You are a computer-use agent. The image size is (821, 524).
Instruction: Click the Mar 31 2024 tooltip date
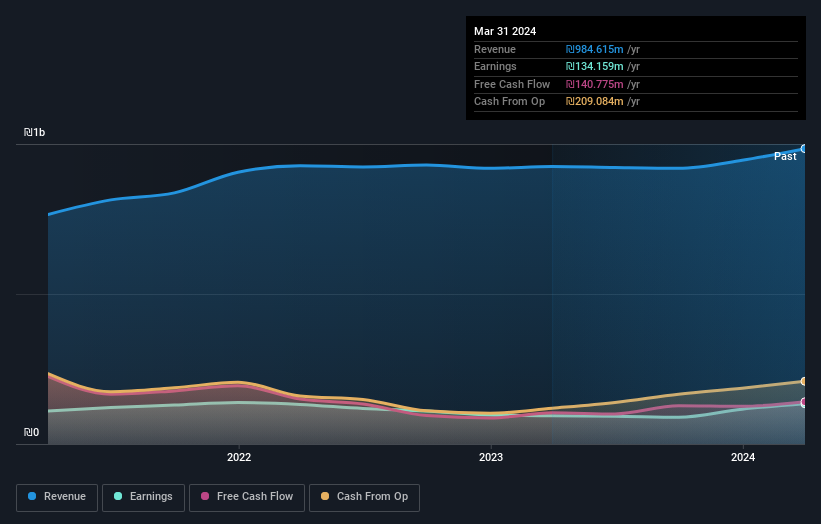pos(505,31)
